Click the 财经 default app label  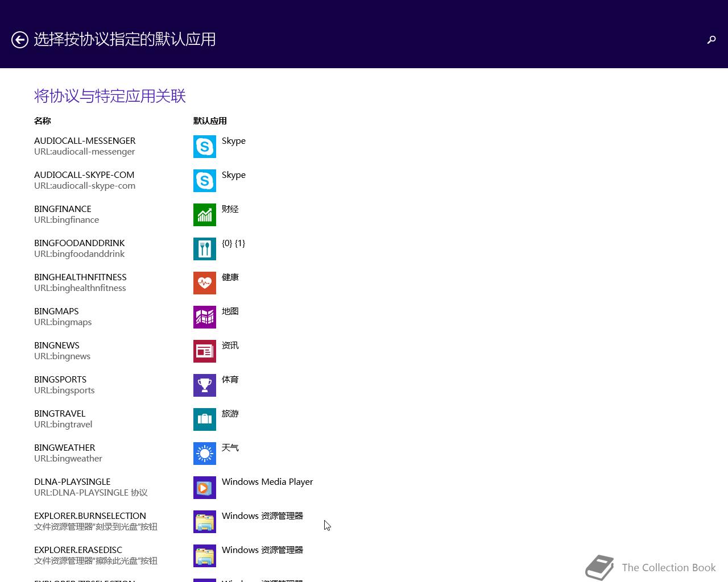[230, 209]
